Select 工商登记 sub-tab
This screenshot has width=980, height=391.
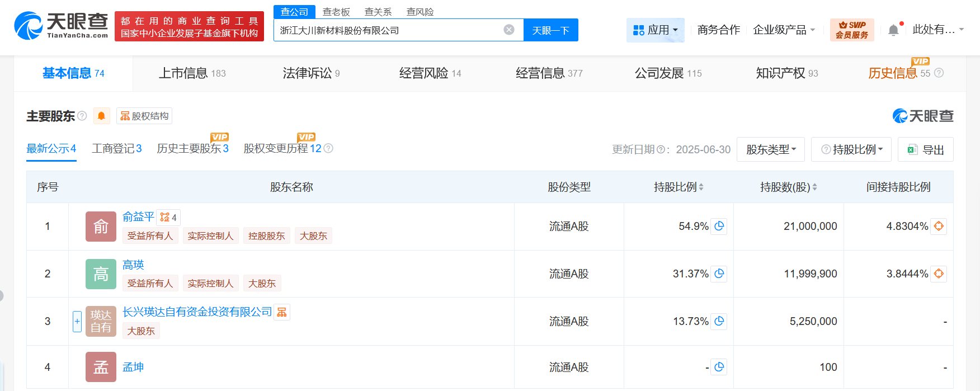(117, 148)
